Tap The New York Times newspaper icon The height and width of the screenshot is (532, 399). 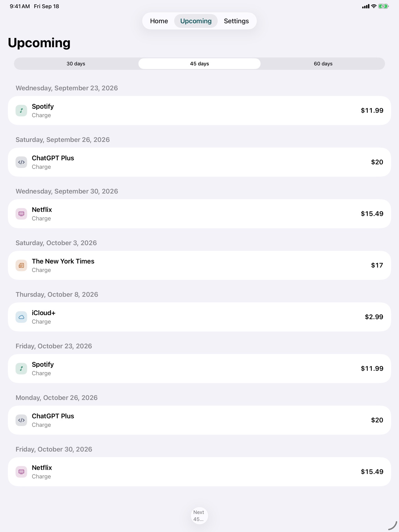pos(21,266)
